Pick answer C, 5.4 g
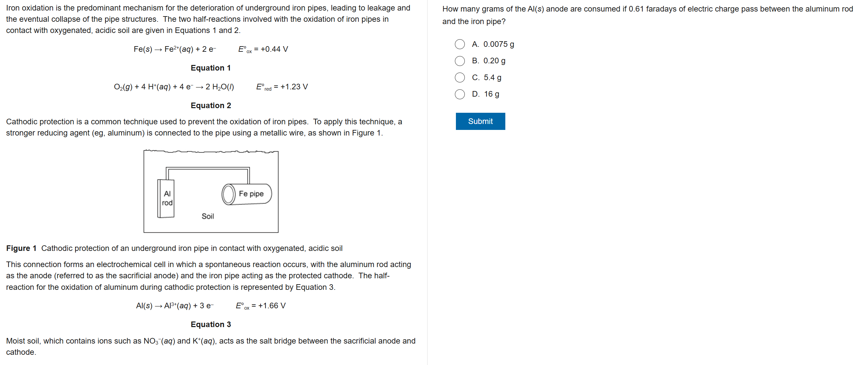868x365 pixels. [x=460, y=77]
